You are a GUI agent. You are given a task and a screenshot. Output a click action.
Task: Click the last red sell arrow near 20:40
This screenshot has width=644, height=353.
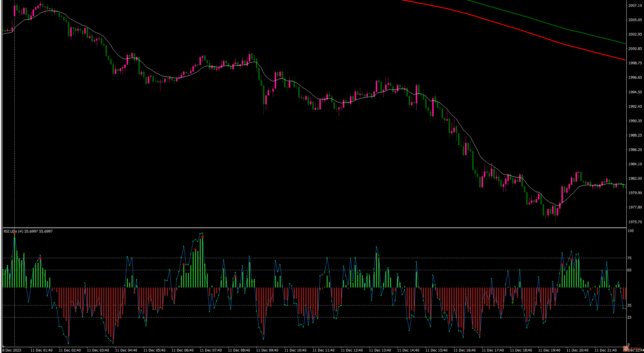(x=571, y=260)
